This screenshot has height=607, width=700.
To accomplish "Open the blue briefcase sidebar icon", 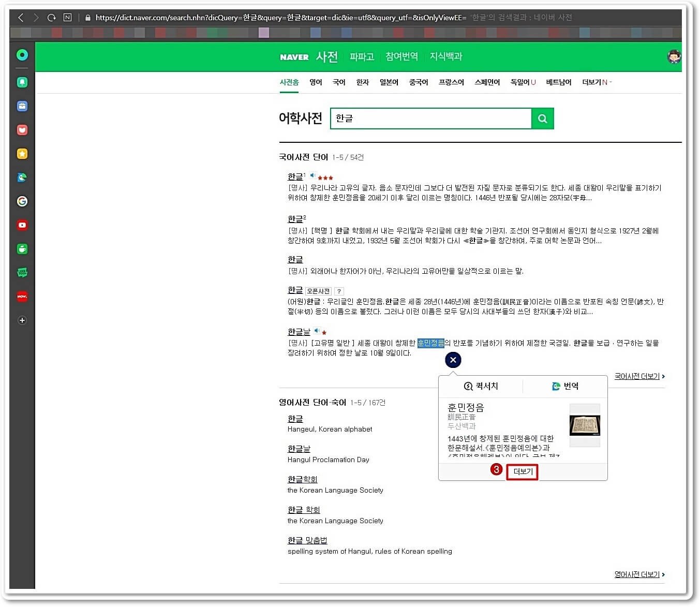I will coord(22,106).
